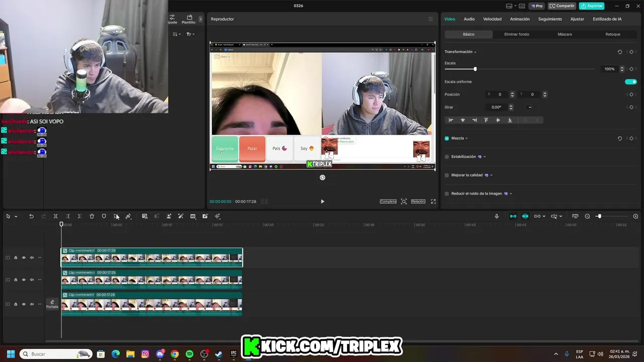Viewport: 644px width, 362px height.
Task: Align clip to the right edge
Action: click(474, 120)
